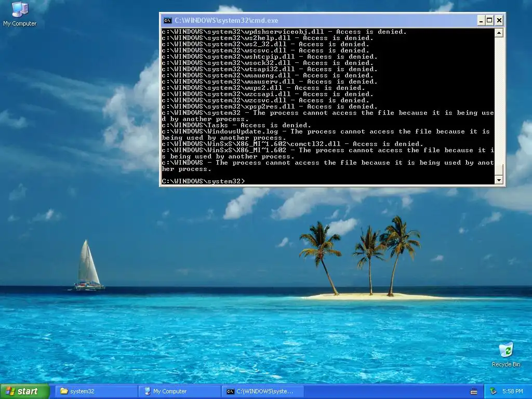
Task: Click the wpdshserviceobj.dll access denied line
Action: [284, 32]
